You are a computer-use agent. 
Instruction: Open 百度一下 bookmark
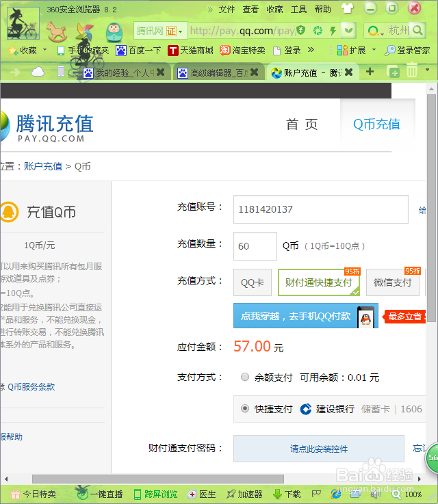click(x=139, y=50)
